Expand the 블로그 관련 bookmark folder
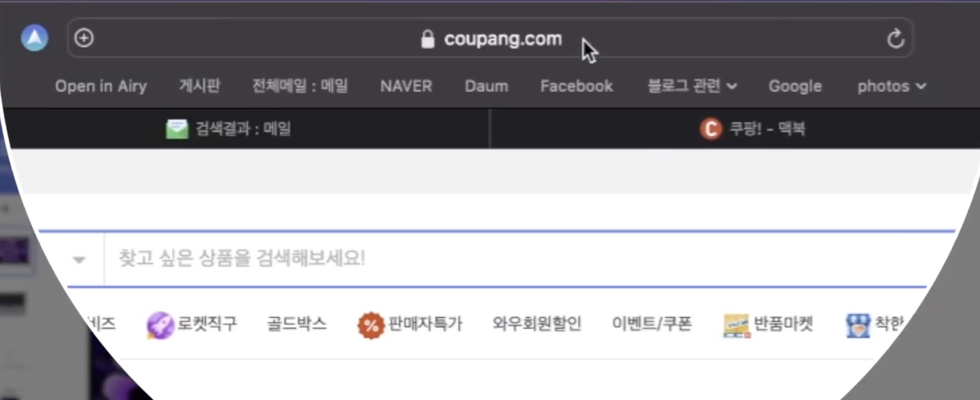 point(692,86)
